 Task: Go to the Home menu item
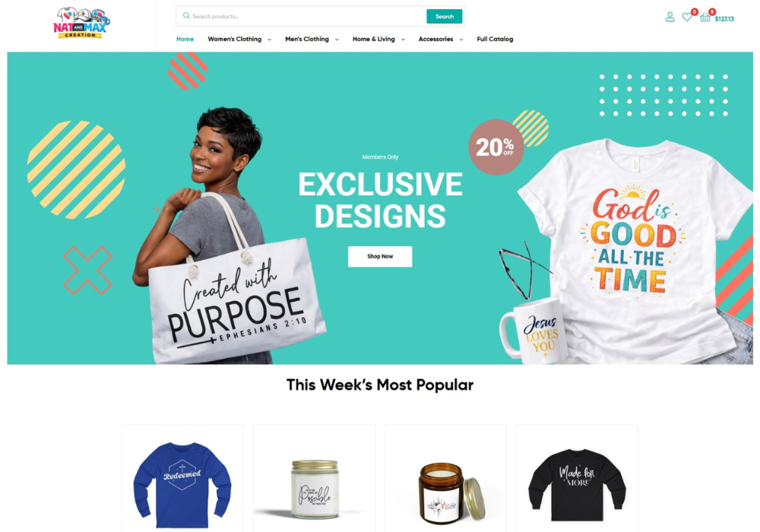[x=185, y=40]
